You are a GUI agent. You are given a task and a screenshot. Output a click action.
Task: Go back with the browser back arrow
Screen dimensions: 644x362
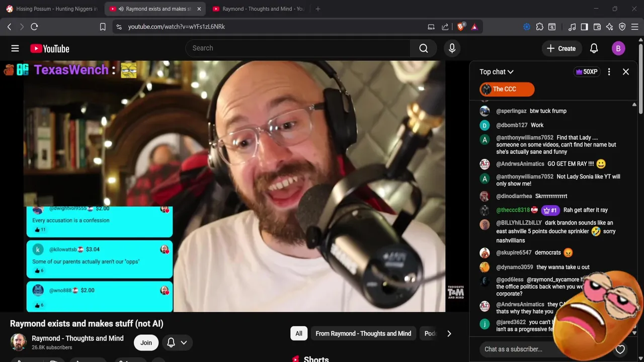tap(9, 27)
